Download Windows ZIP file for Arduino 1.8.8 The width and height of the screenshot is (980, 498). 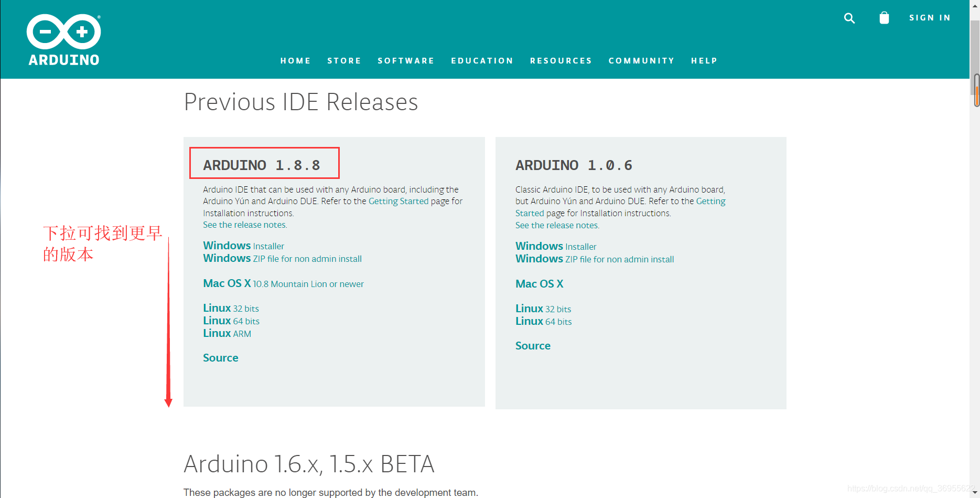tap(282, 258)
